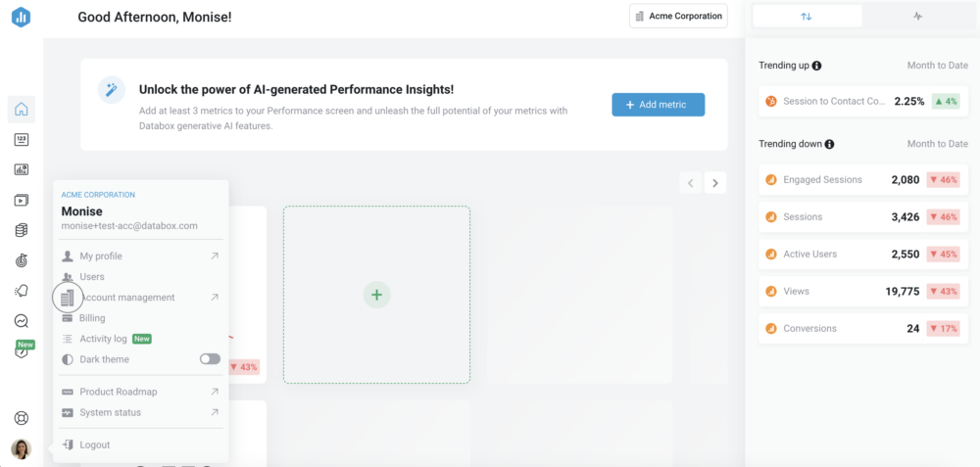Open the Goals target icon
This screenshot has height=467, width=980.
pyautogui.click(x=22, y=261)
